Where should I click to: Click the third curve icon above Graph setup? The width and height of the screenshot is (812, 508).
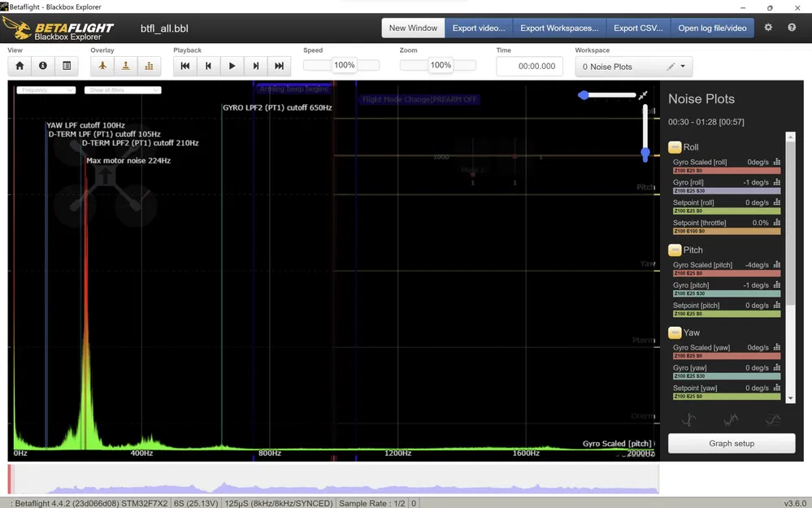point(773,419)
